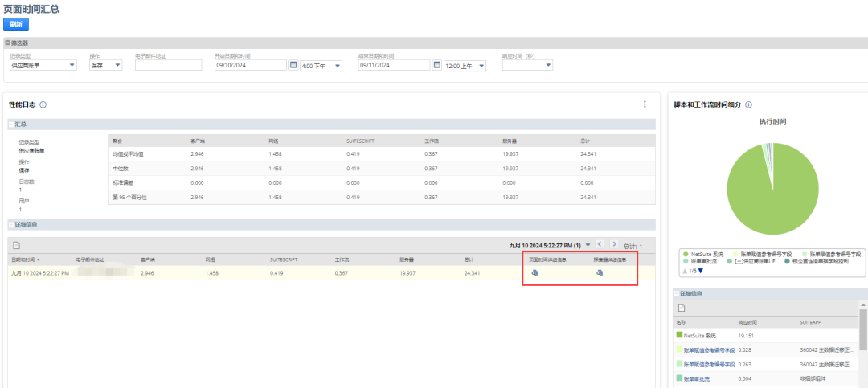Image resolution: width=868 pixels, height=388 pixels.
Task: Toggle 银企直连原单据字段控制 legend entry
Action: [x=817, y=261]
